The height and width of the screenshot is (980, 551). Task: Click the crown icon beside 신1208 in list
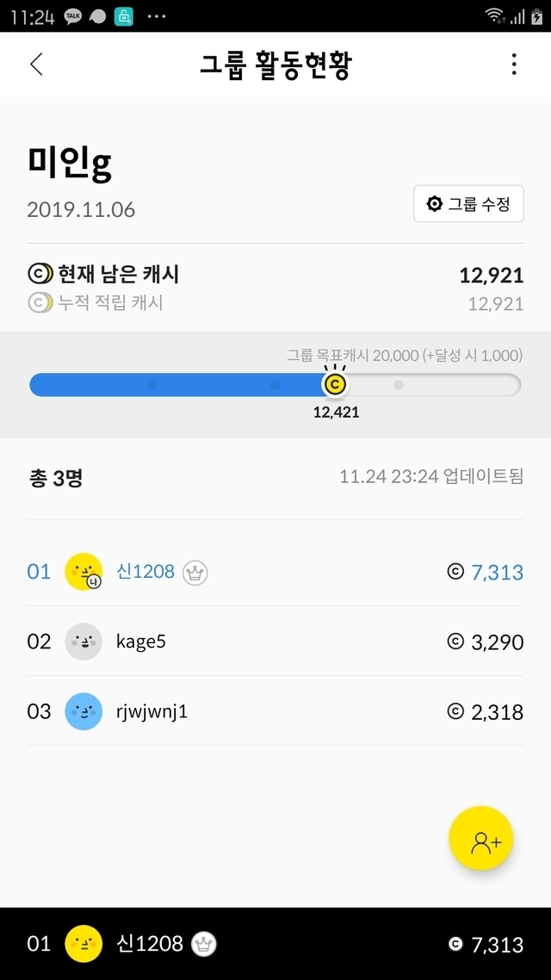[195, 572]
